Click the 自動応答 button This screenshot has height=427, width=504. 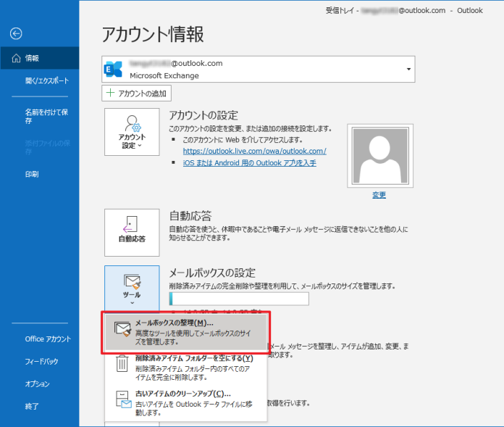coord(132,232)
